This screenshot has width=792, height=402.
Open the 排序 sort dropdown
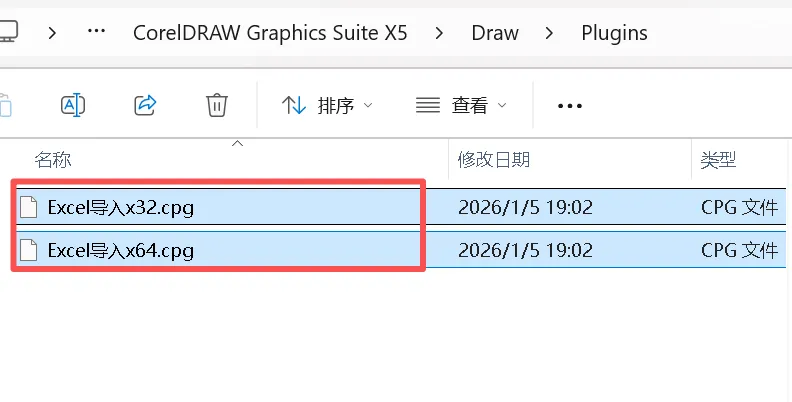click(x=327, y=105)
